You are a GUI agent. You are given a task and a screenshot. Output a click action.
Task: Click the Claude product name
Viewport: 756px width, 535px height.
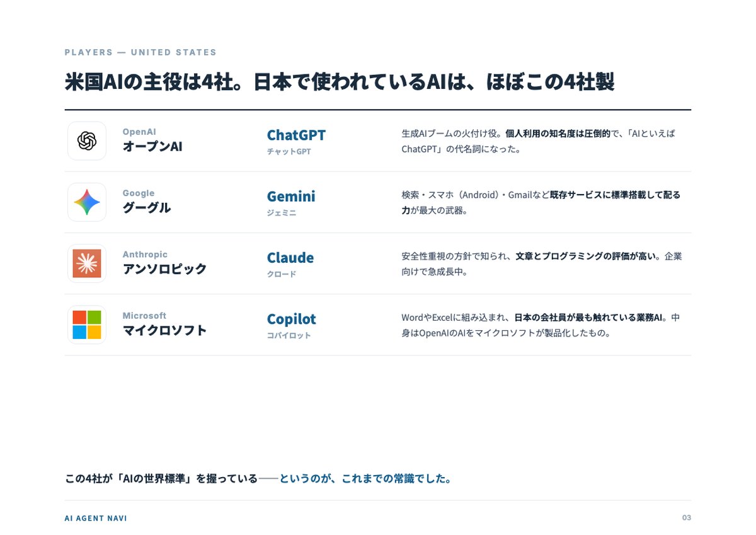pos(290,258)
